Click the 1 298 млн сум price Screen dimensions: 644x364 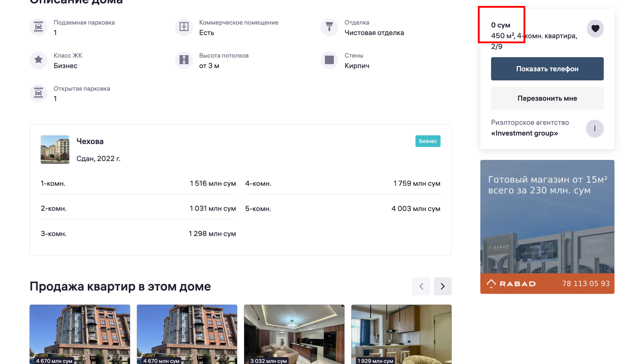[212, 234]
